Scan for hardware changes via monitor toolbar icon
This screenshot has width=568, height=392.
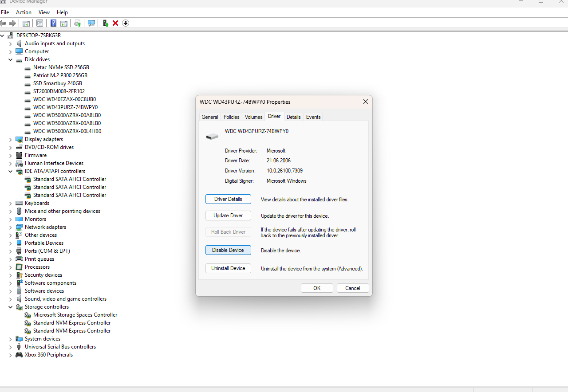[91, 23]
